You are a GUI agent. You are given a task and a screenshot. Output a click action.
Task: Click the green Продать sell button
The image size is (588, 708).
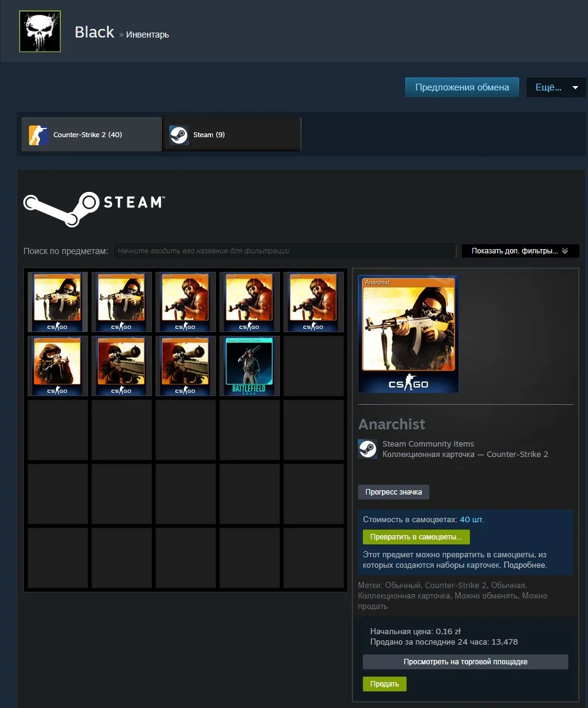384,683
